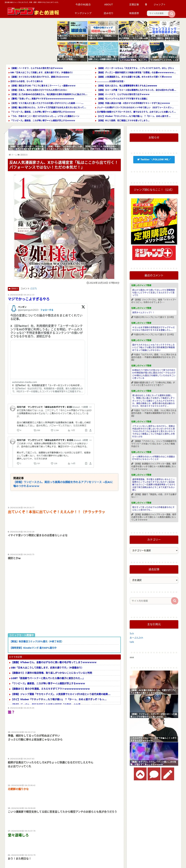This screenshot has width=186, height=868.
Task: Click the home icon in breadcrumb
Action: [10, 155]
